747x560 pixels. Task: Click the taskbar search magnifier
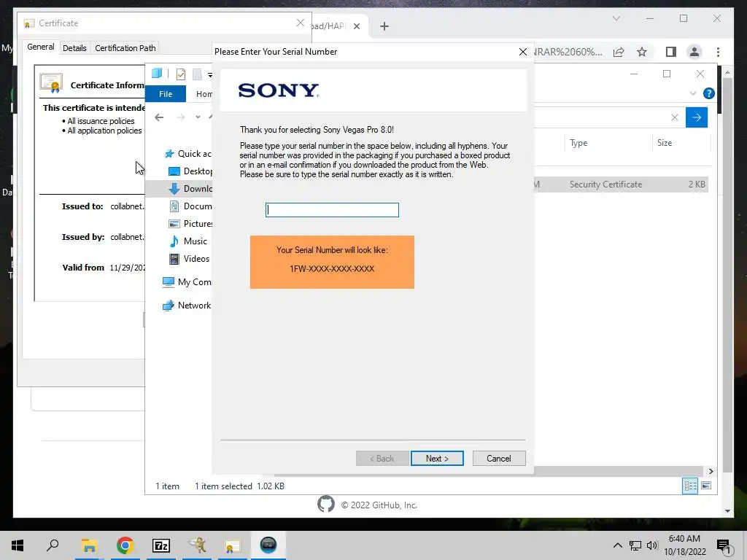coord(53,545)
